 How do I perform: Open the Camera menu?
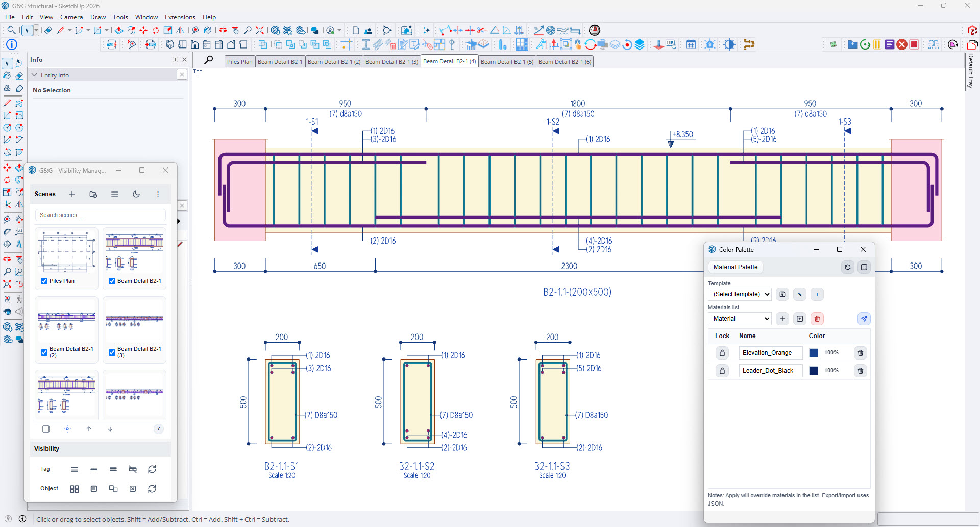coord(71,17)
